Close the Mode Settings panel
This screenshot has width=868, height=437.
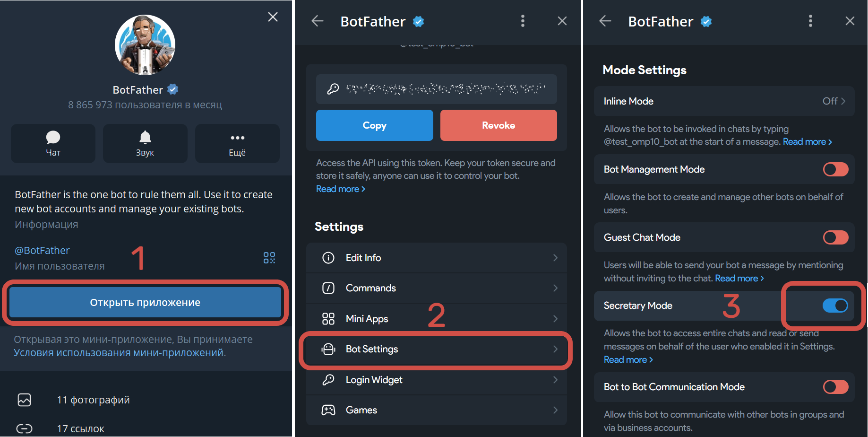click(x=850, y=21)
